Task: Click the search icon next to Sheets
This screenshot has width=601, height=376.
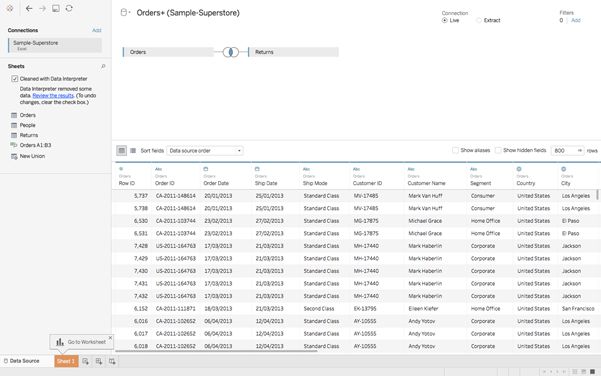Action: [103, 66]
